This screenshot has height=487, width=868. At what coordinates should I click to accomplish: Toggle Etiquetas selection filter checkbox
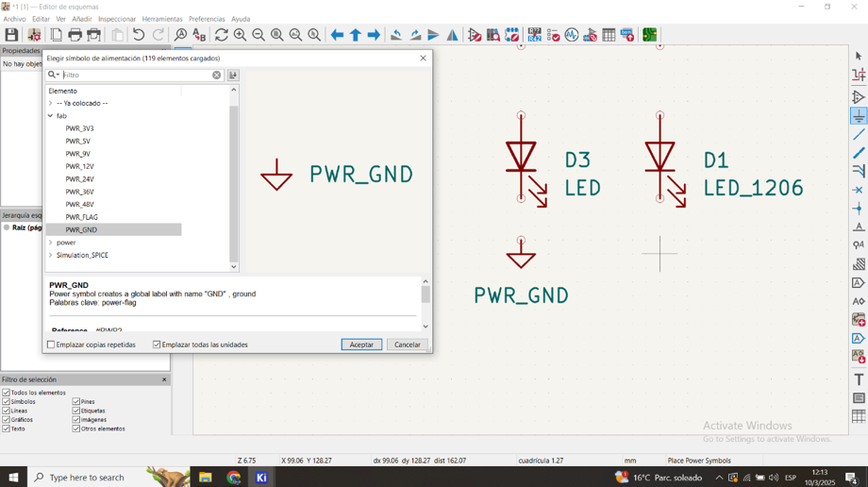click(75, 411)
